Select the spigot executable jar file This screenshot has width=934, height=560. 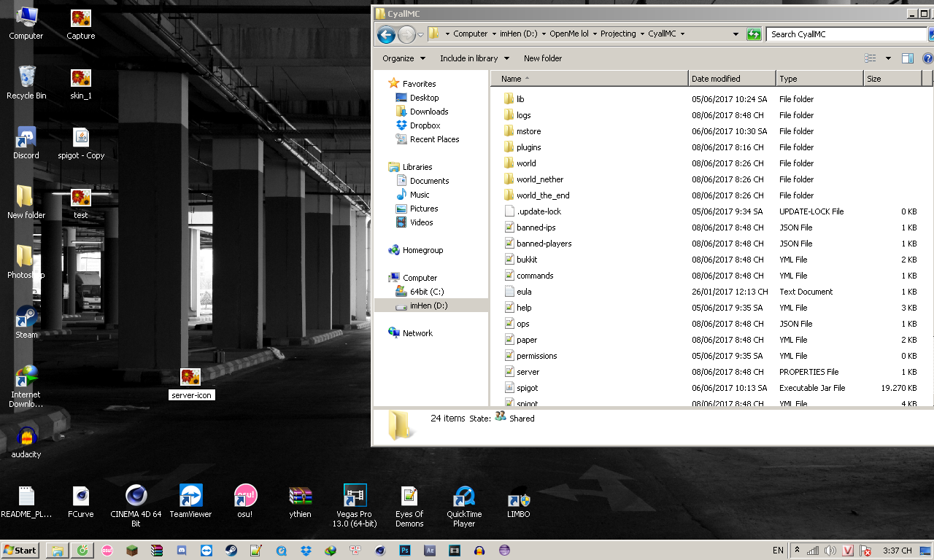tap(527, 388)
